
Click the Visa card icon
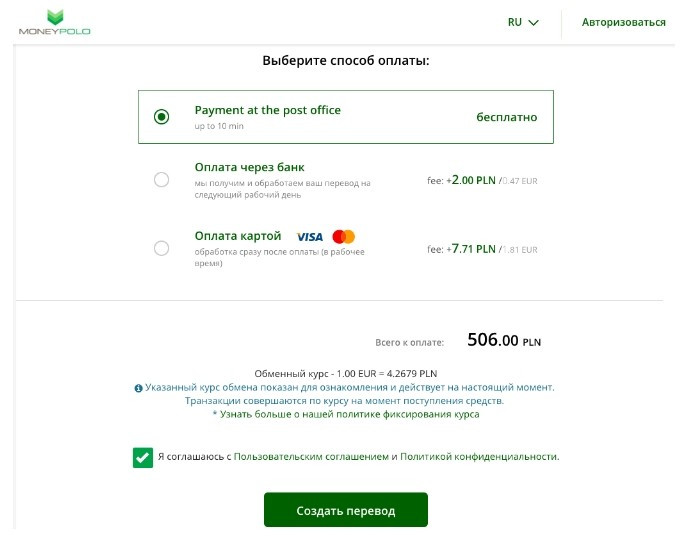309,237
